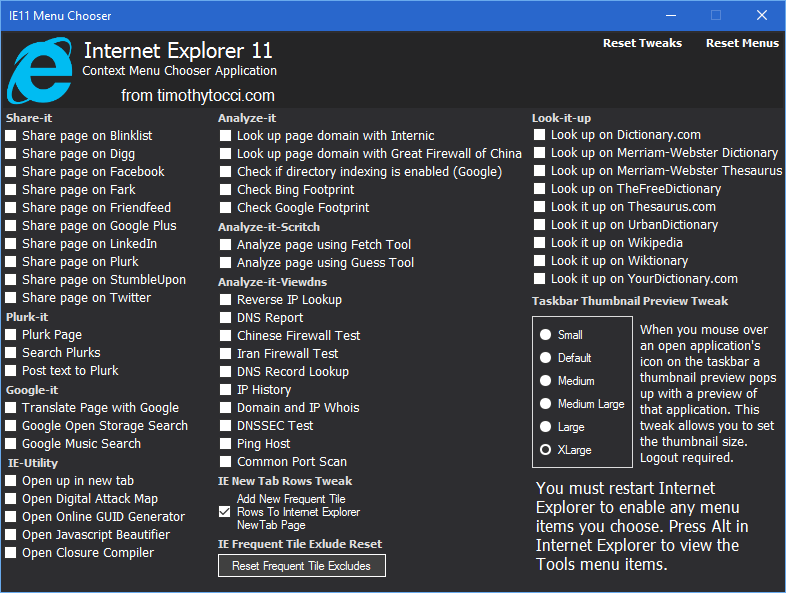Tick Analyze page using Fetch Tool

point(226,245)
